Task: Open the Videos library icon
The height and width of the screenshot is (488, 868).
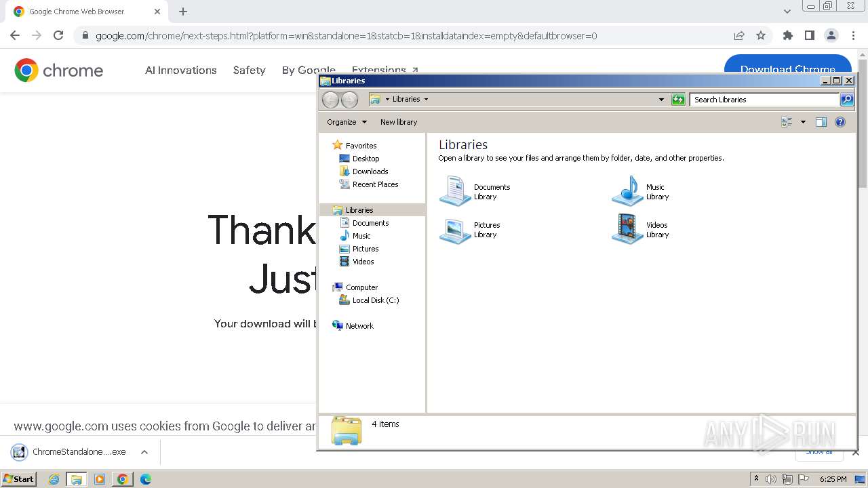Action: [627, 229]
